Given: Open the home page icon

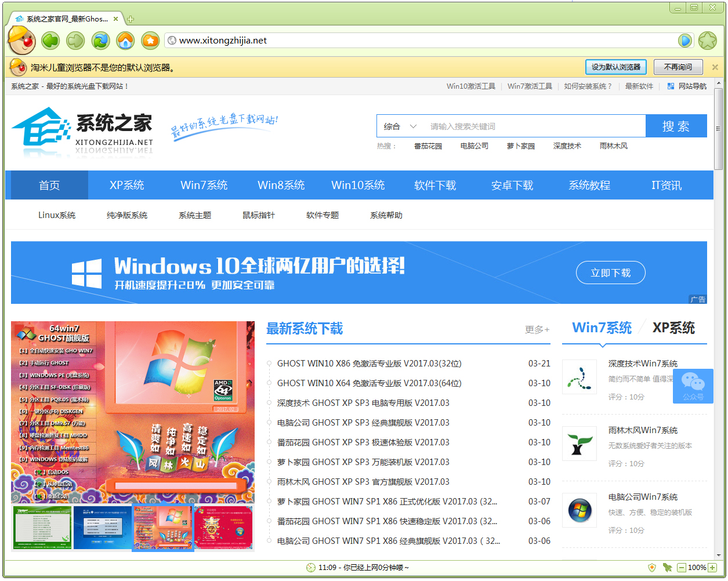Looking at the screenshot, I should point(125,41).
